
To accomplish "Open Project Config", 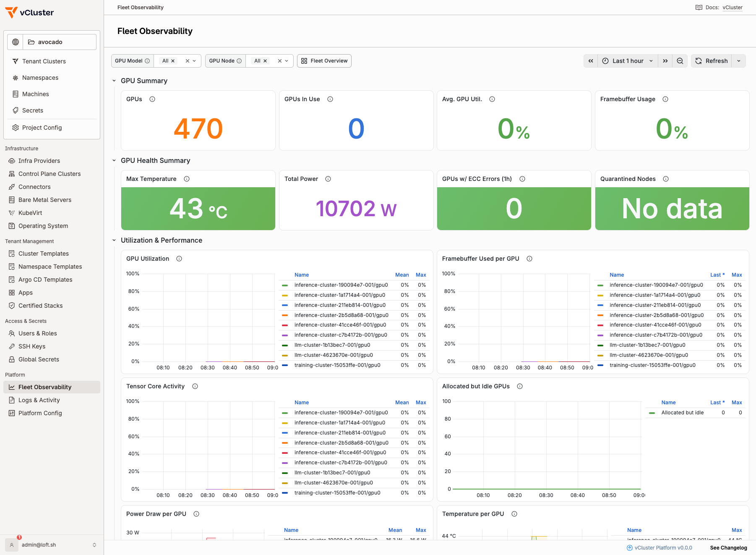I will pyautogui.click(x=52, y=128).
